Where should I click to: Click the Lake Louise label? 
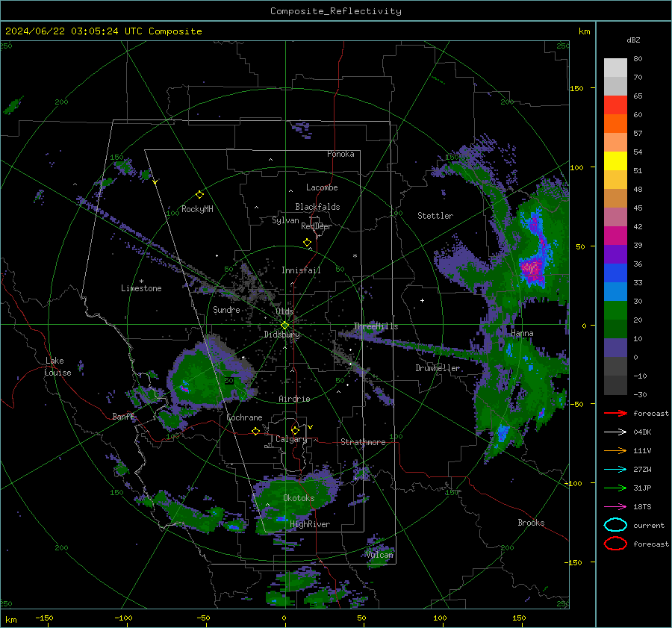coord(57,367)
